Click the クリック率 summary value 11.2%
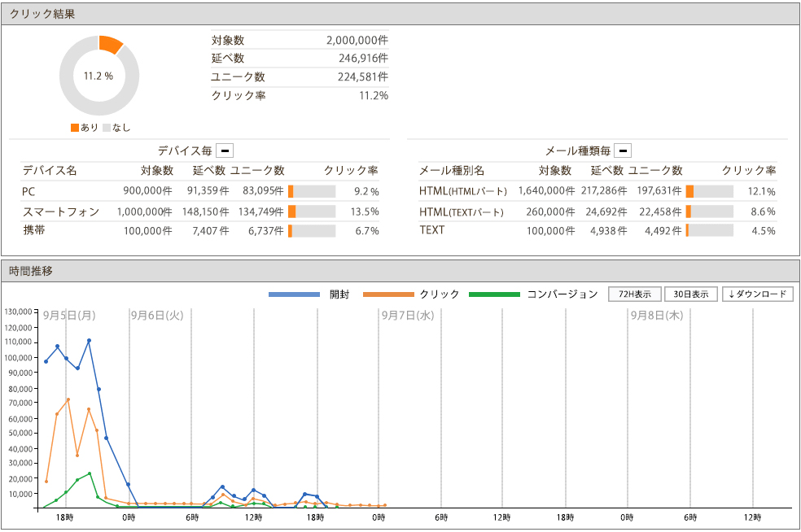This screenshot has height=532, width=801. (374, 95)
